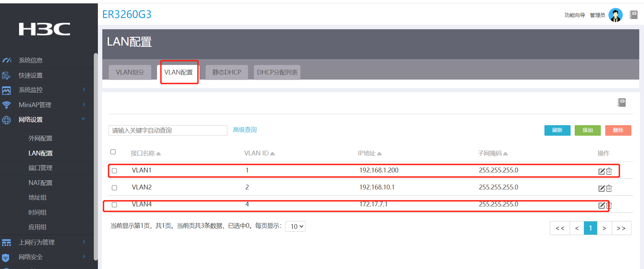Viewport: 644px width, 269px height.
Task: Click the 刷新 refresh button
Action: click(x=557, y=130)
